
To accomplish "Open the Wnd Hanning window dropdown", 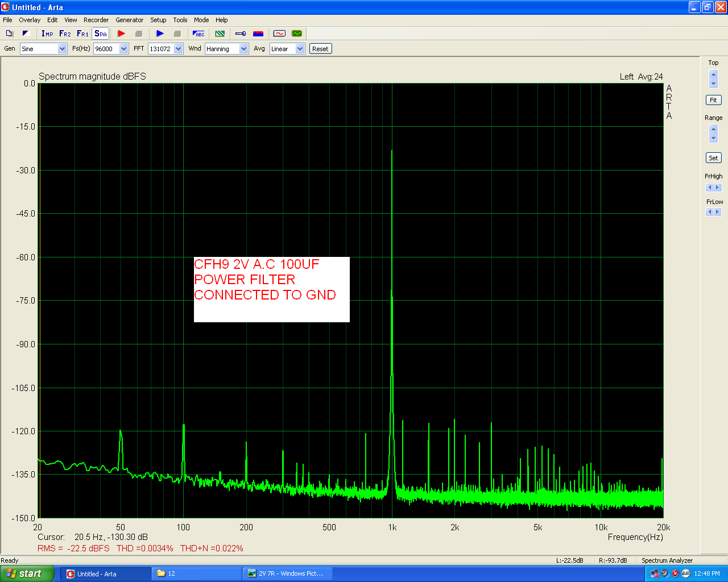I will [x=243, y=49].
